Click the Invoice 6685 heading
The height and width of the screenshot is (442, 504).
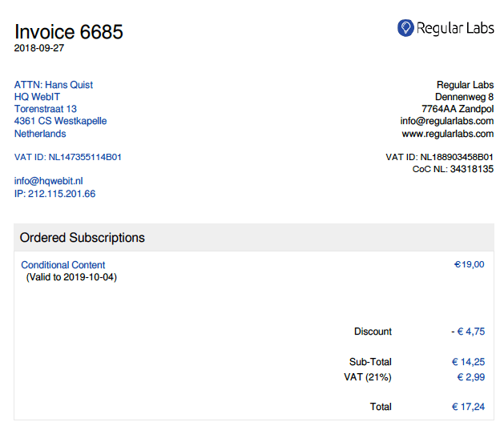click(69, 31)
